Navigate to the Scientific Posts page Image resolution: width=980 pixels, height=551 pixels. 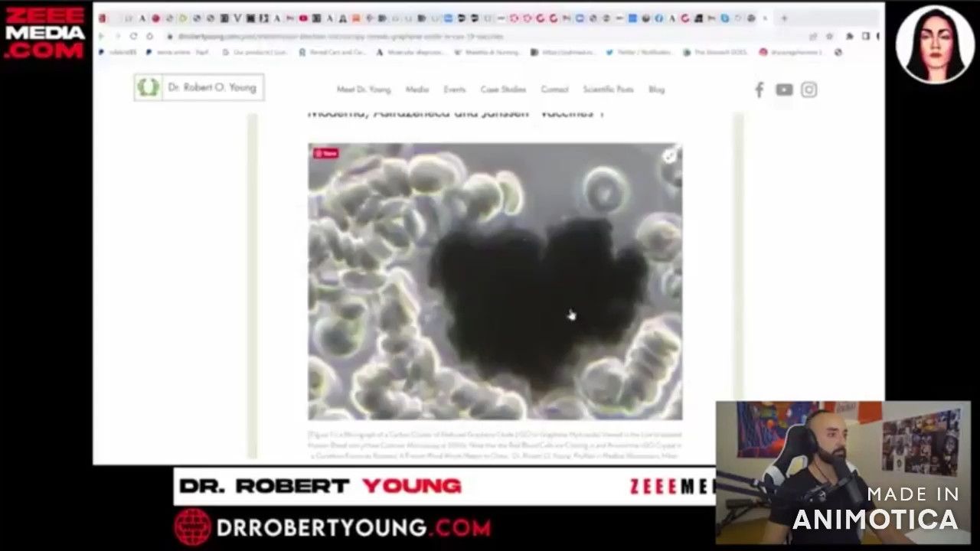click(x=609, y=90)
